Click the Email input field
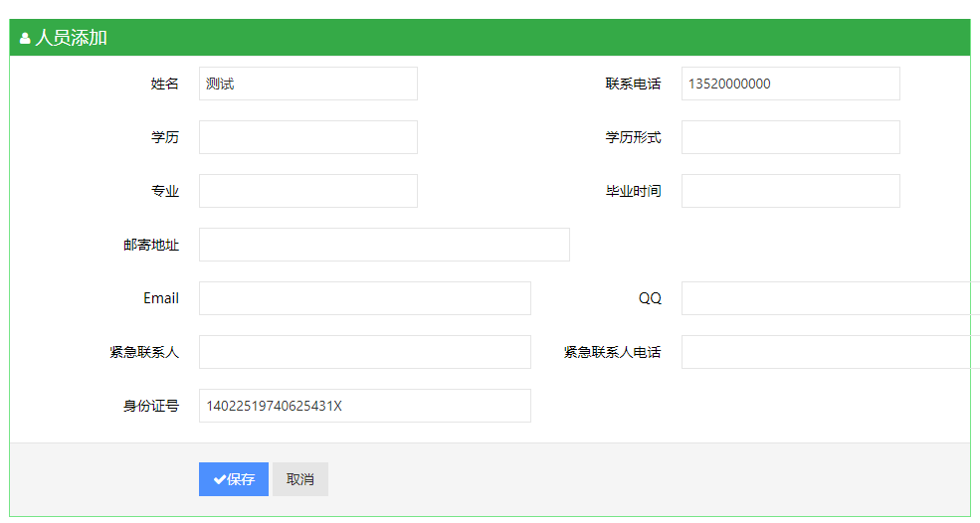This screenshot has width=980, height=523. coord(365,298)
